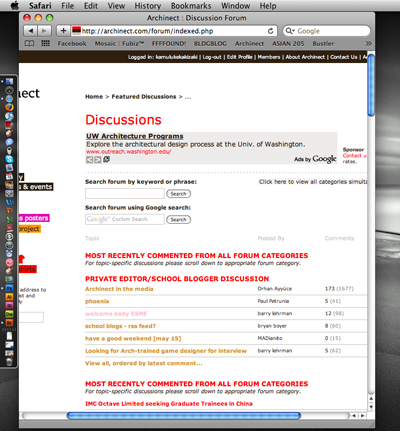Focus the Google Custom Search field
This screenshot has height=431, width=400.
click(125, 219)
